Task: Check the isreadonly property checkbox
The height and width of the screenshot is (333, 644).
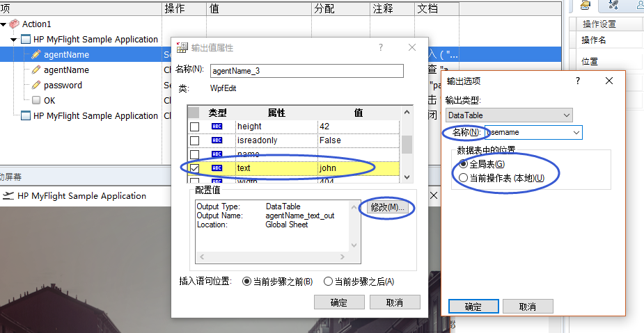Action: point(195,140)
